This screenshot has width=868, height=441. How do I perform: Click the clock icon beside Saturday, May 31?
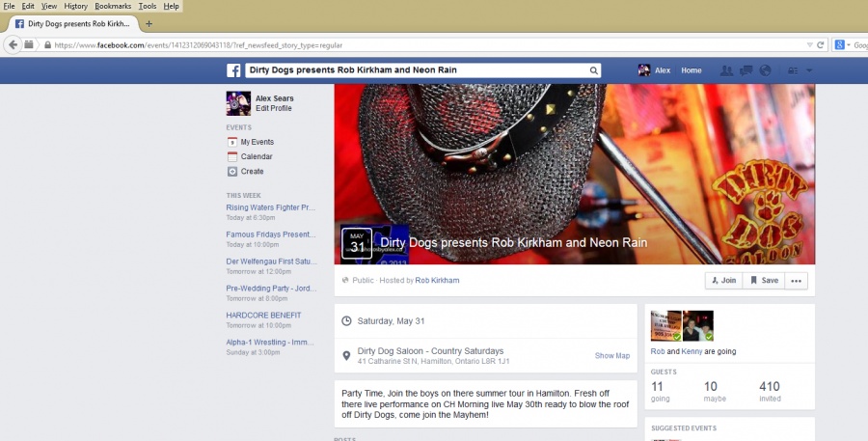[346, 320]
